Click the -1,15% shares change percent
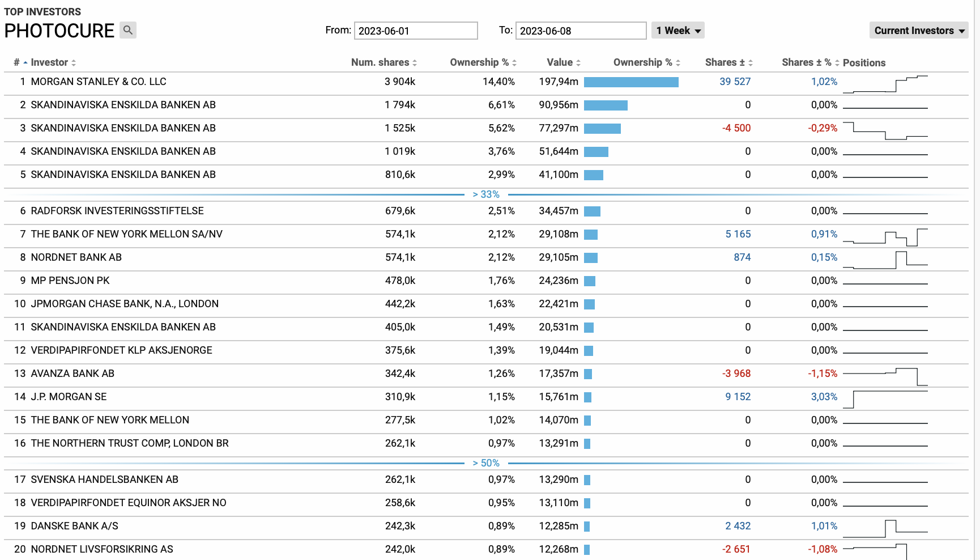Viewport: 980px width, 560px height. (823, 374)
